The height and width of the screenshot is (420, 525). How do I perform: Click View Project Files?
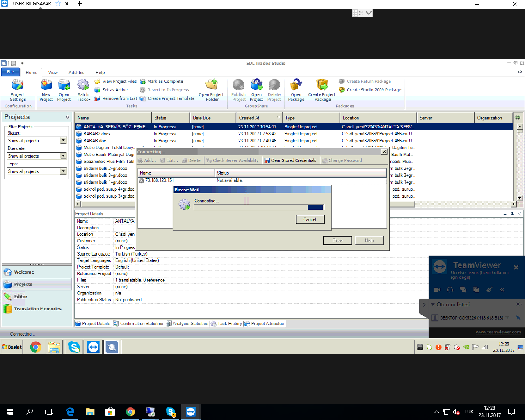tap(115, 82)
